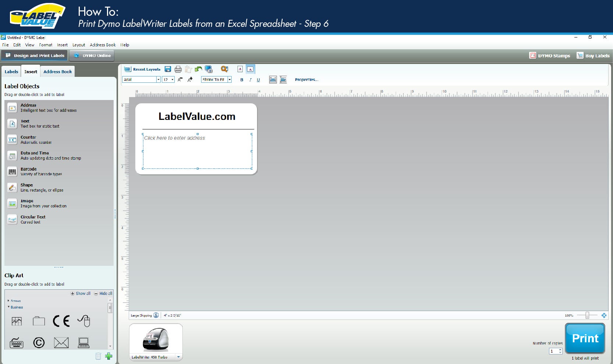Open the Address Book menu
This screenshot has height=364, width=613.
point(103,45)
